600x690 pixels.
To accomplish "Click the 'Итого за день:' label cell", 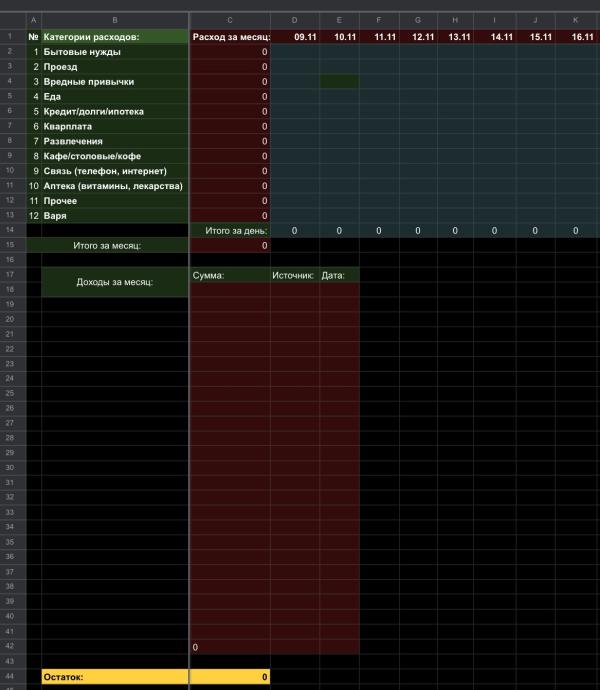I will (230, 230).
